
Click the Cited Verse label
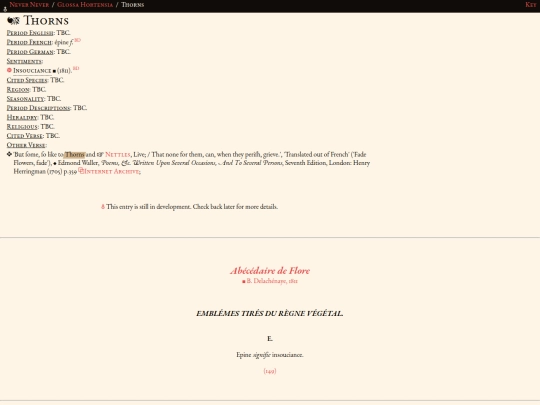(x=25, y=136)
